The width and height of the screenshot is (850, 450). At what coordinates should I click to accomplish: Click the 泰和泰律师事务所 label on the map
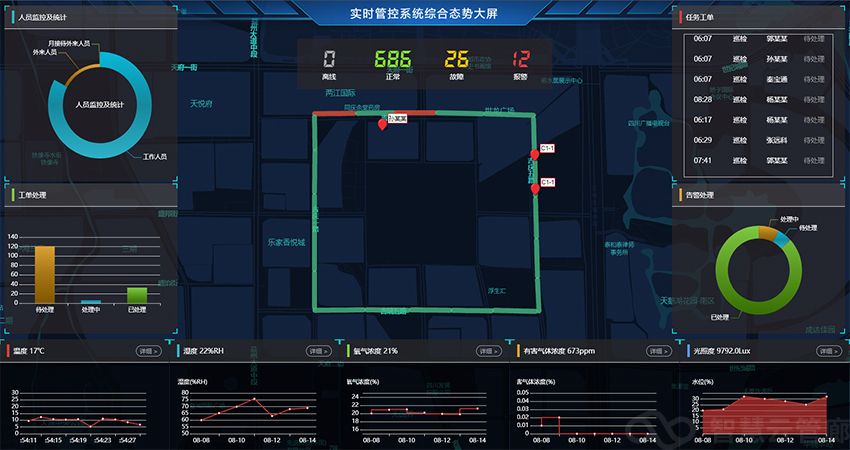coord(619,248)
